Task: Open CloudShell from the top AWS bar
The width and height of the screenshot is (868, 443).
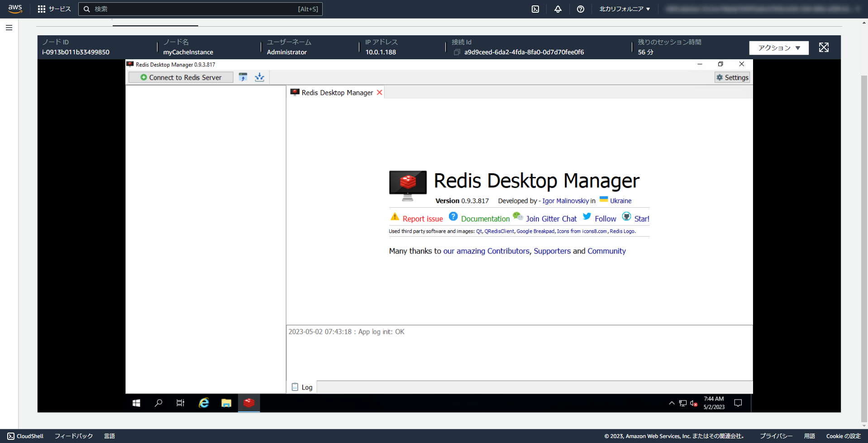Action: tap(535, 9)
